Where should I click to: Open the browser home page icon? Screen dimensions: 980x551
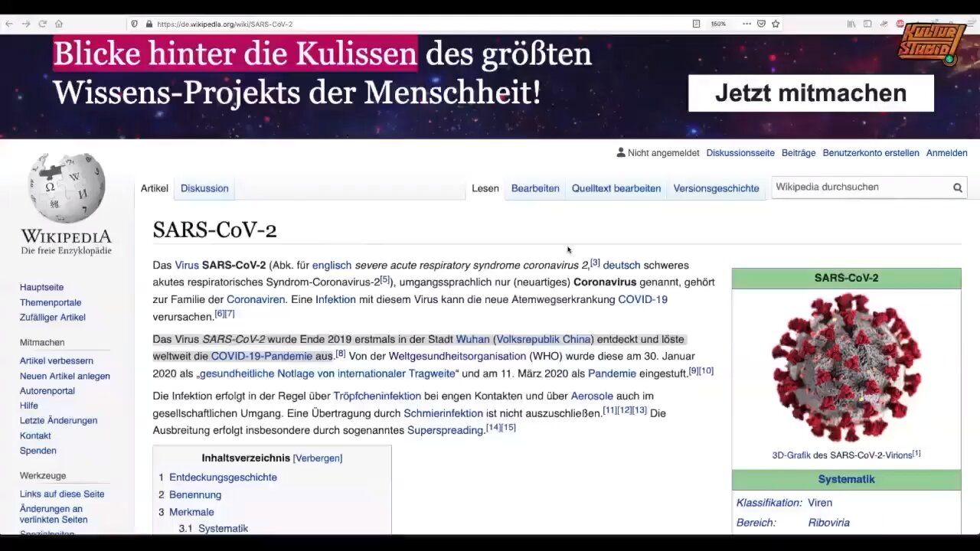tap(59, 24)
